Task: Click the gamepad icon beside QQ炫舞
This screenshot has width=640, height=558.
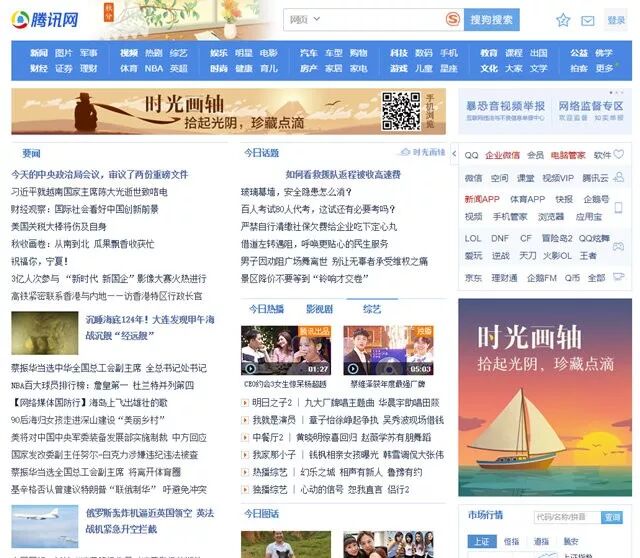Action: coord(618,246)
